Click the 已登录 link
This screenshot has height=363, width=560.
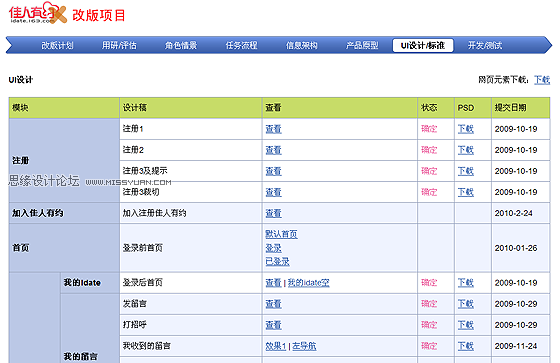coord(277,262)
